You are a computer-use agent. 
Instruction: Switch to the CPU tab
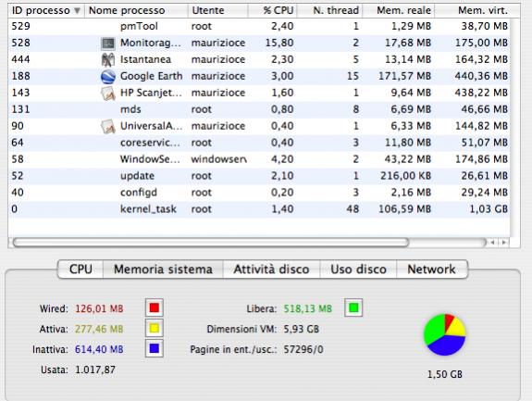coord(80,269)
